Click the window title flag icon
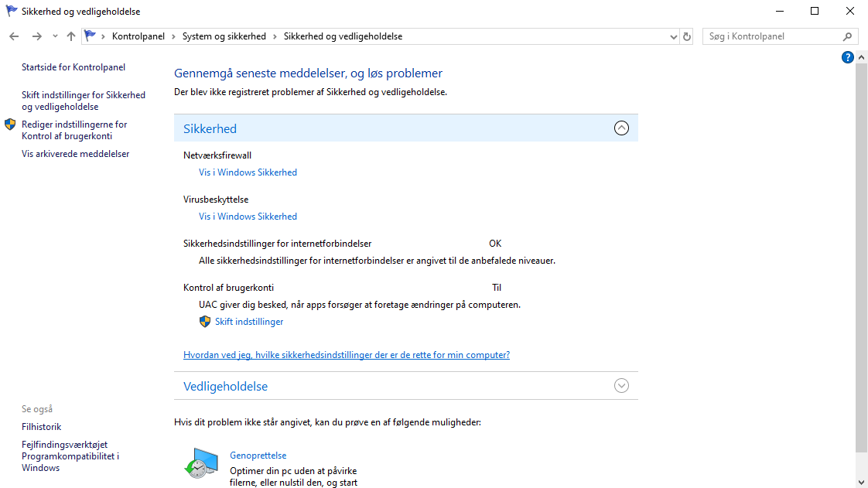This screenshot has height=488, width=868. point(11,11)
